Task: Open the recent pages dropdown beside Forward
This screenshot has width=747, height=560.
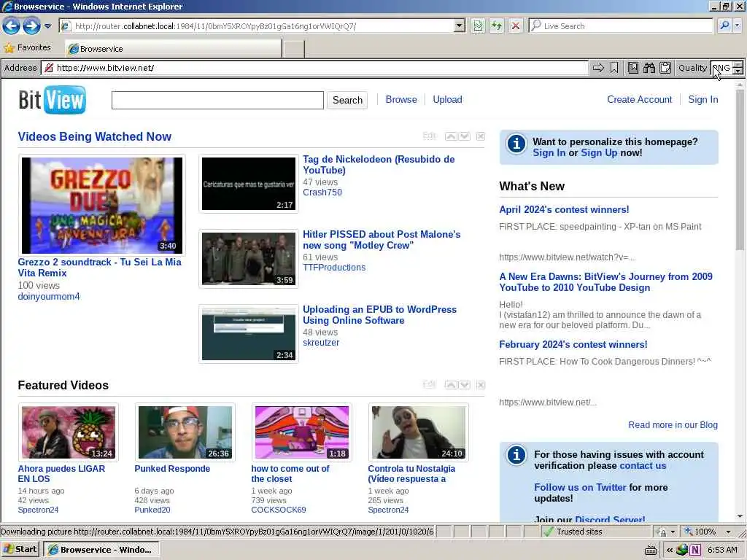Action: (x=47, y=26)
